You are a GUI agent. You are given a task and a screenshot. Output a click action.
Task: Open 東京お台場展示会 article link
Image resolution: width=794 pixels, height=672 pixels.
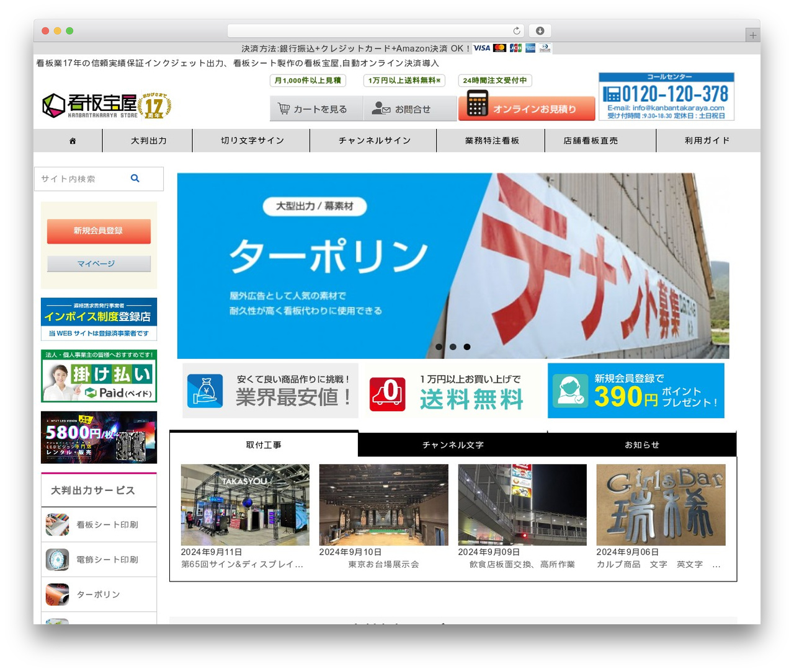383,565
